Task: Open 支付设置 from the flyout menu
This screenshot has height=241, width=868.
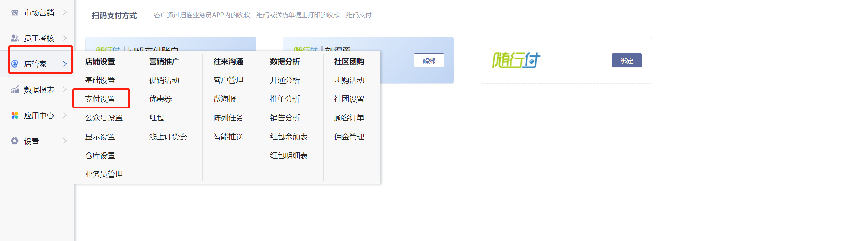Action: pos(100,99)
